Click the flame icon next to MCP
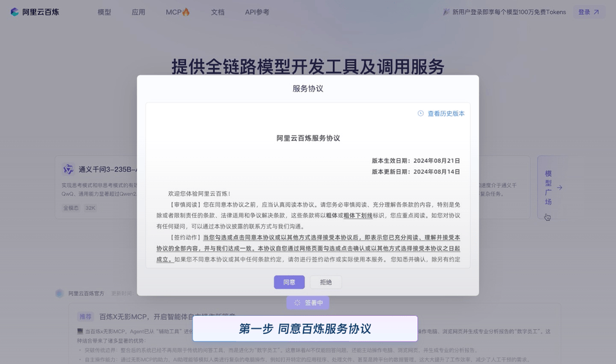616x364 pixels. pyautogui.click(x=186, y=12)
